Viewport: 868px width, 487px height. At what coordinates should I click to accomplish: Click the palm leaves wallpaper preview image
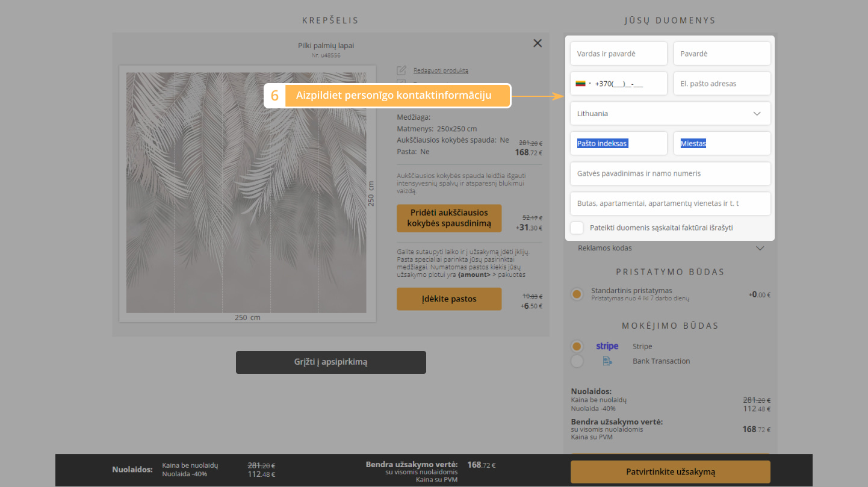click(246, 193)
